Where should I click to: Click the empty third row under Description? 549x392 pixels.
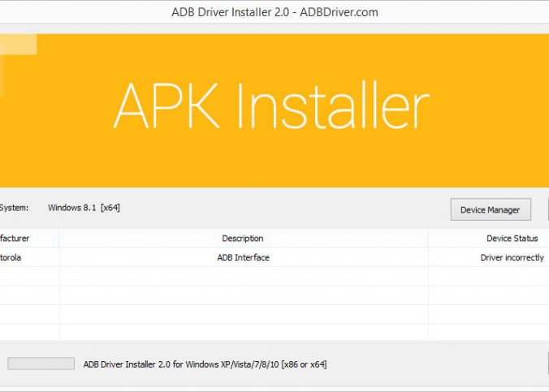(243, 295)
